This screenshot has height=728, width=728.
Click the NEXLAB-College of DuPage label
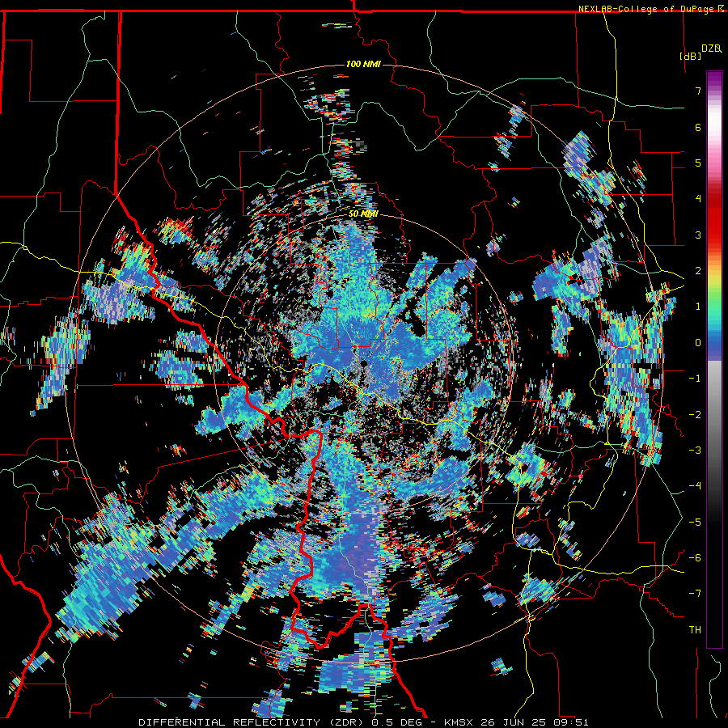(x=647, y=9)
